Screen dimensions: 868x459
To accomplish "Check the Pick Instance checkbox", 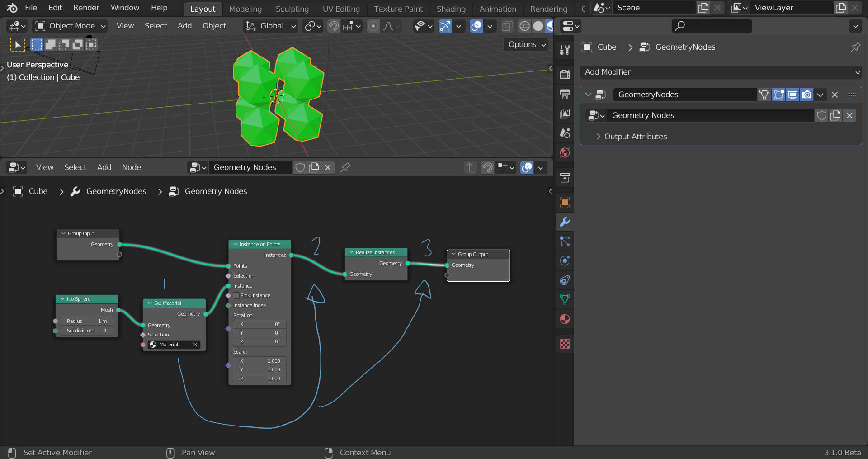I will (x=236, y=295).
